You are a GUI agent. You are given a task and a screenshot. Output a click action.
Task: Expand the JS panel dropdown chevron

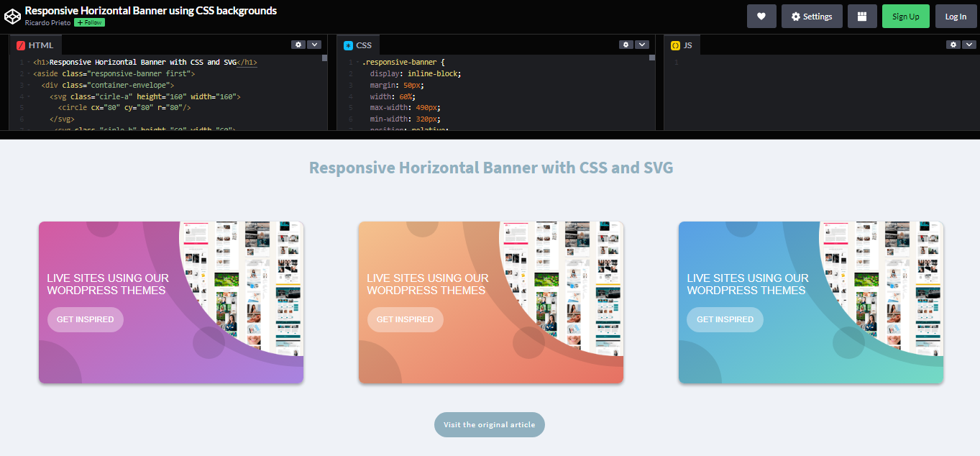968,44
